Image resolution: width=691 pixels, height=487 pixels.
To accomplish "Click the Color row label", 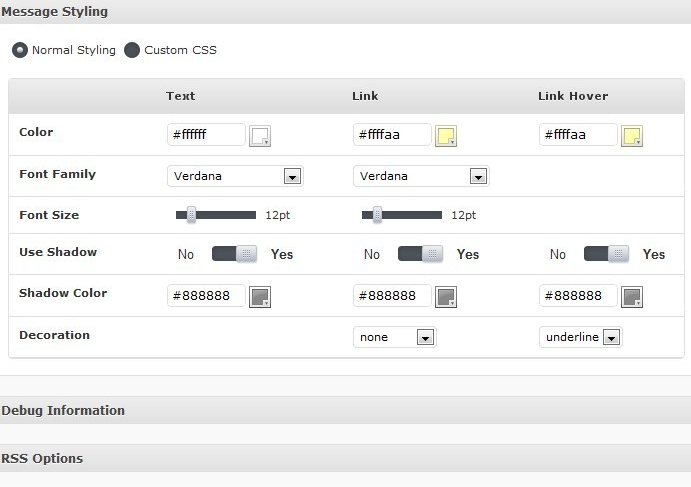I will tap(36, 132).
